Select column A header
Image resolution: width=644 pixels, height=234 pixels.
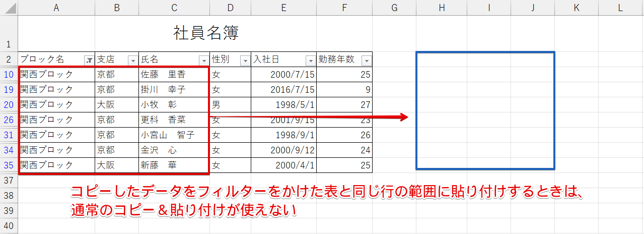point(56,8)
